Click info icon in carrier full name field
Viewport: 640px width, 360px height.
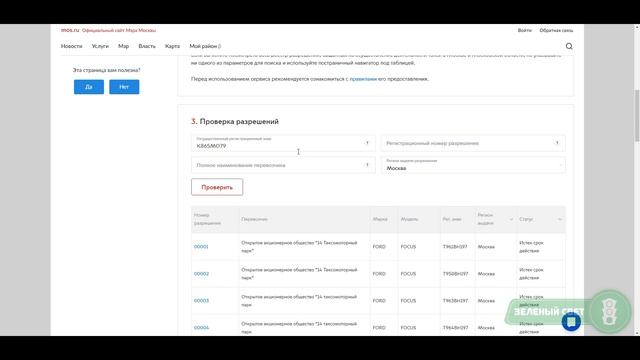(367, 165)
